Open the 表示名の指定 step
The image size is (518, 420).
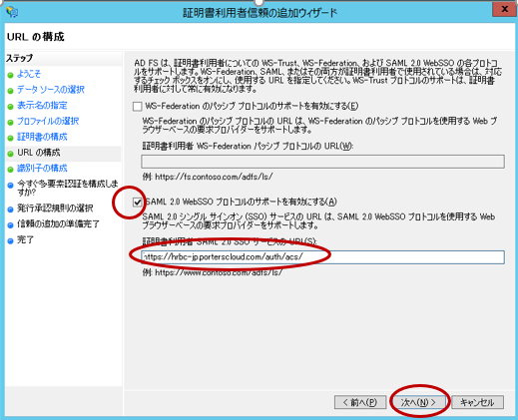(42, 106)
